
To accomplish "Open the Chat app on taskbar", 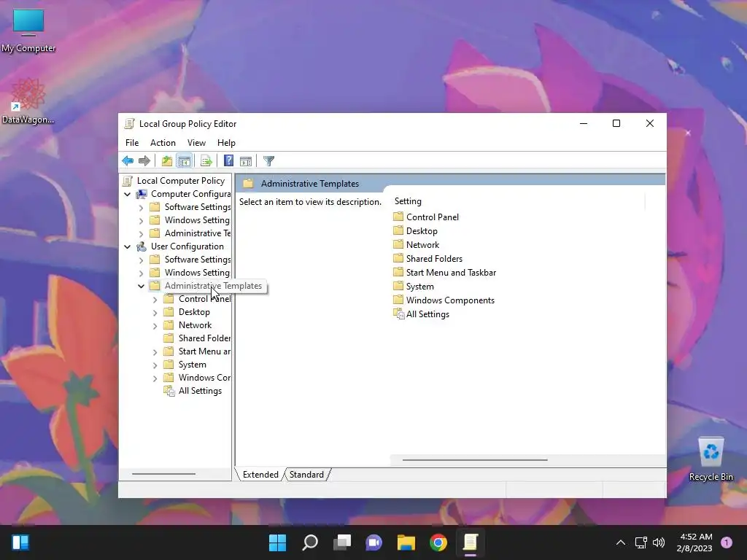I will tap(374, 542).
